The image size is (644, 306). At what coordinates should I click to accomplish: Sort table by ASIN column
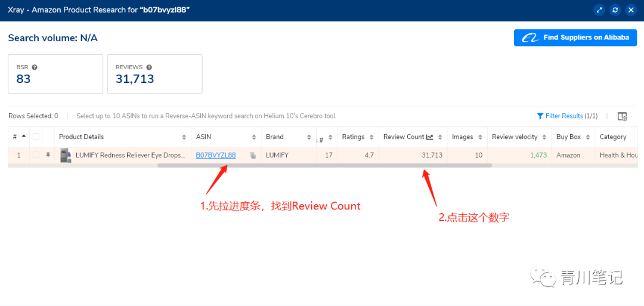click(254, 137)
